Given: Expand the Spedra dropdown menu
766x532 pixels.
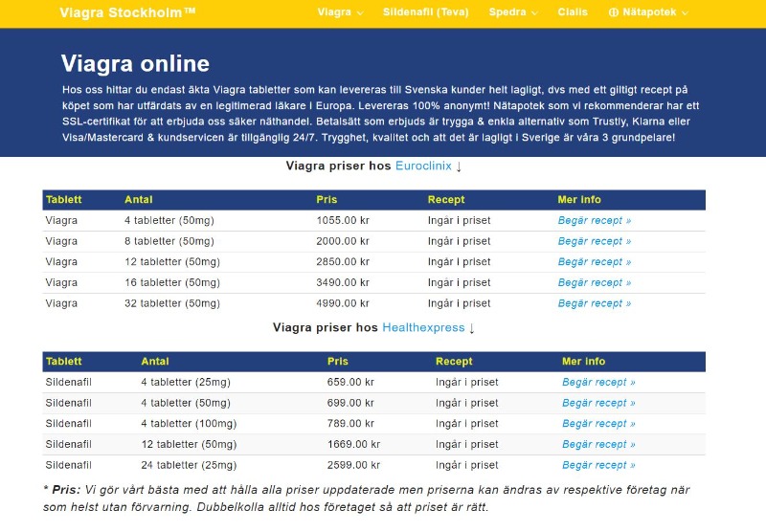Looking at the screenshot, I should coord(513,12).
